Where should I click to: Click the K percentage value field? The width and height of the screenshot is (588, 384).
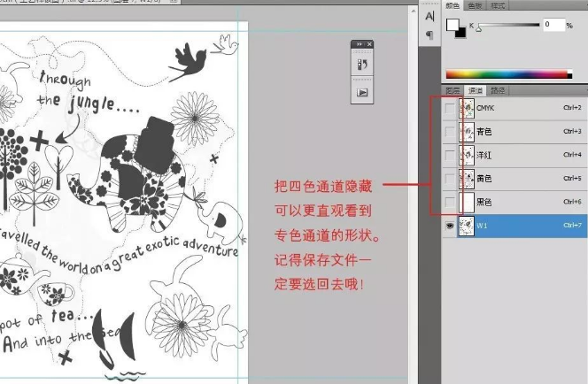tap(553, 25)
